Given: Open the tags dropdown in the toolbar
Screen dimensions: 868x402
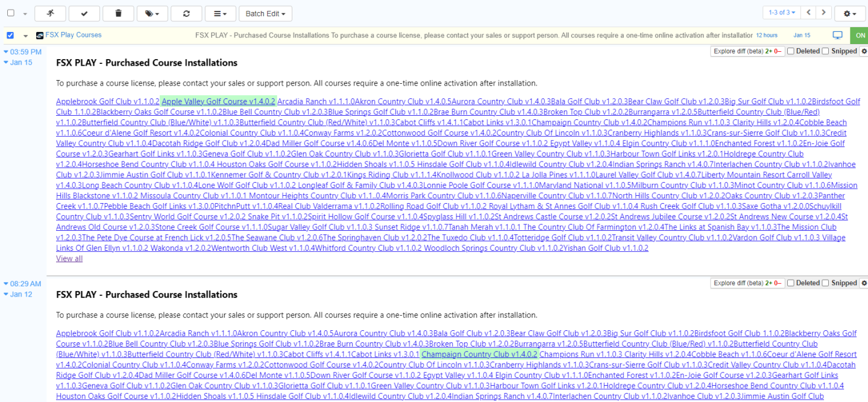Looking at the screenshot, I should click(x=153, y=13).
